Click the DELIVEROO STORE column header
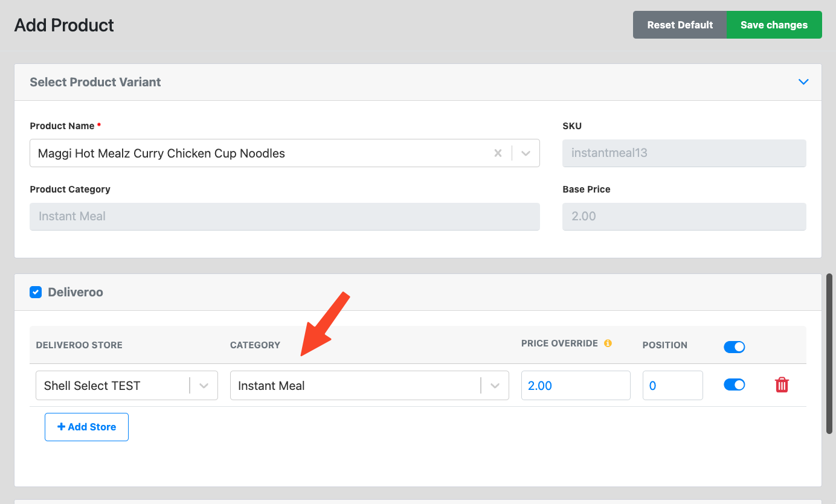The width and height of the screenshot is (836, 504). pos(79,345)
